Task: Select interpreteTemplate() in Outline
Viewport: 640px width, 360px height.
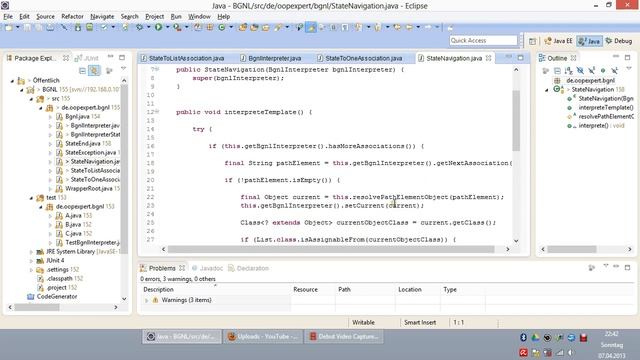Action: [x=606, y=108]
